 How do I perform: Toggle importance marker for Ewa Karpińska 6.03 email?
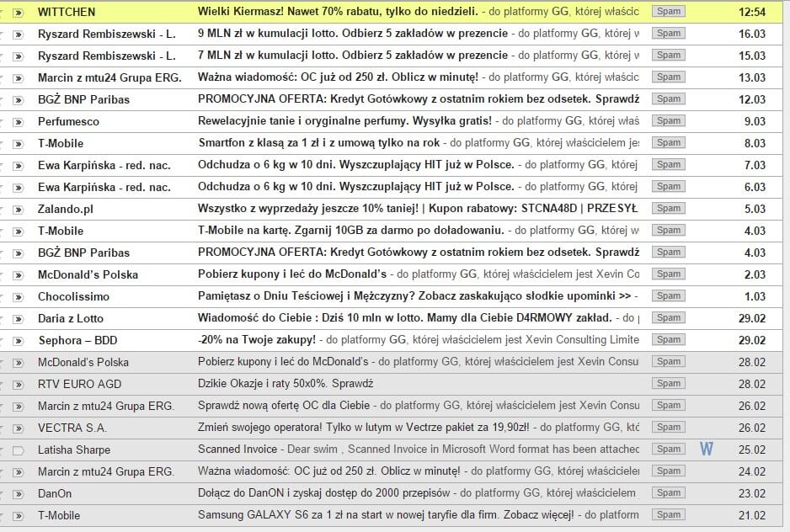[x=19, y=188]
